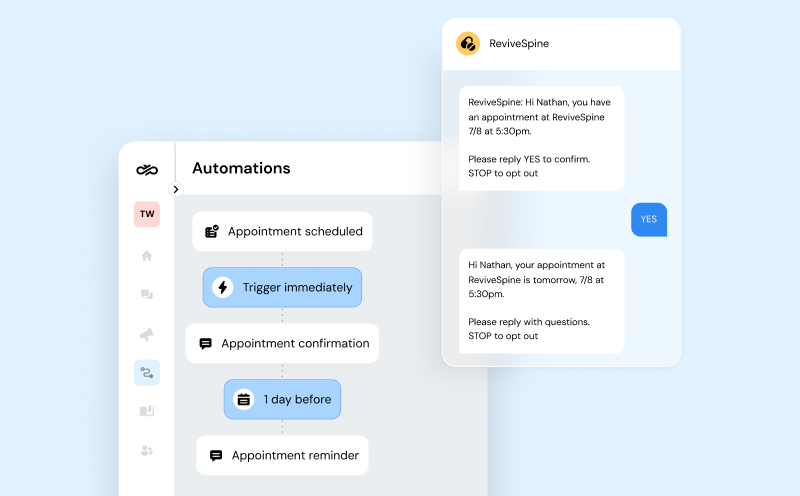Click the RevivePuzzle yellow avatar icon
This screenshot has width=800, height=496.
click(467, 44)
